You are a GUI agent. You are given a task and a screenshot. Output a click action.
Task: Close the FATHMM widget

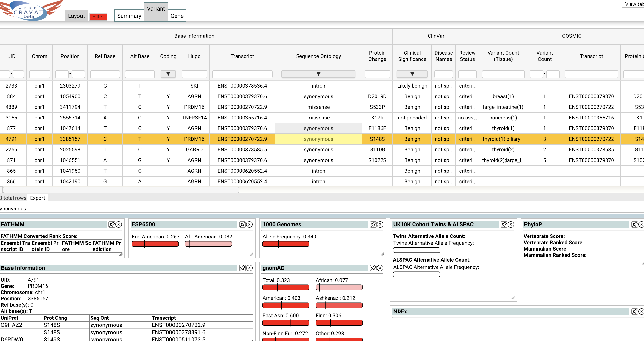119,224
